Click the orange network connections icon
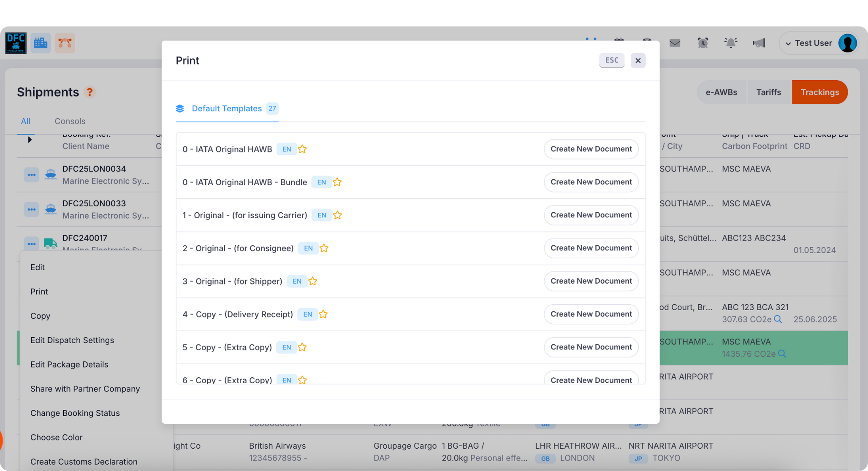 point(65,43)
